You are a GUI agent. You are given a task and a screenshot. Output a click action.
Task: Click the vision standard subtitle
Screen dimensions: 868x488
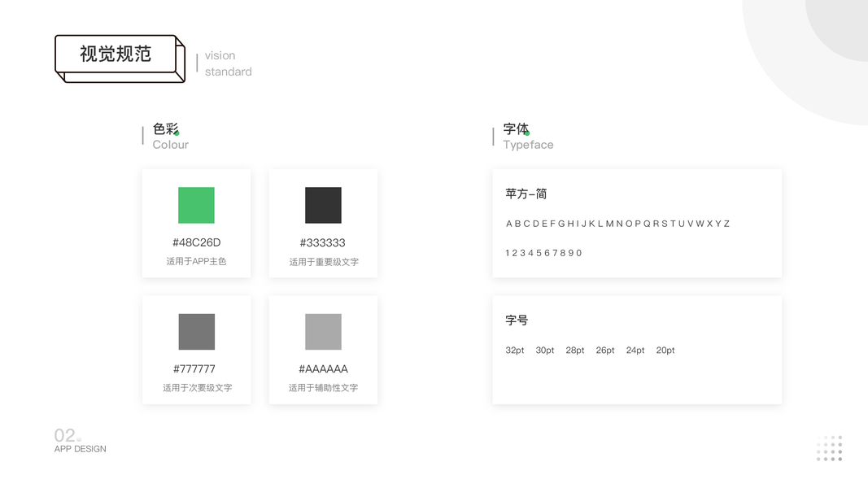(228, 63)
